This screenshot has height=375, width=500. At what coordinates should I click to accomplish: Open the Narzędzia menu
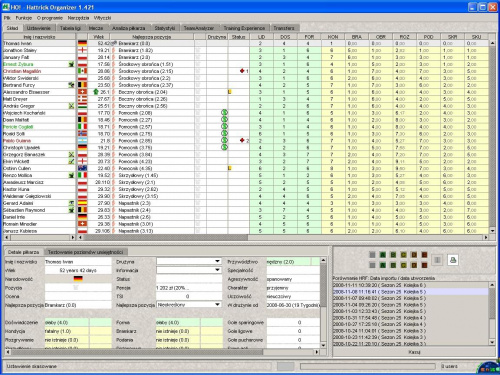(x=78, y=18)
